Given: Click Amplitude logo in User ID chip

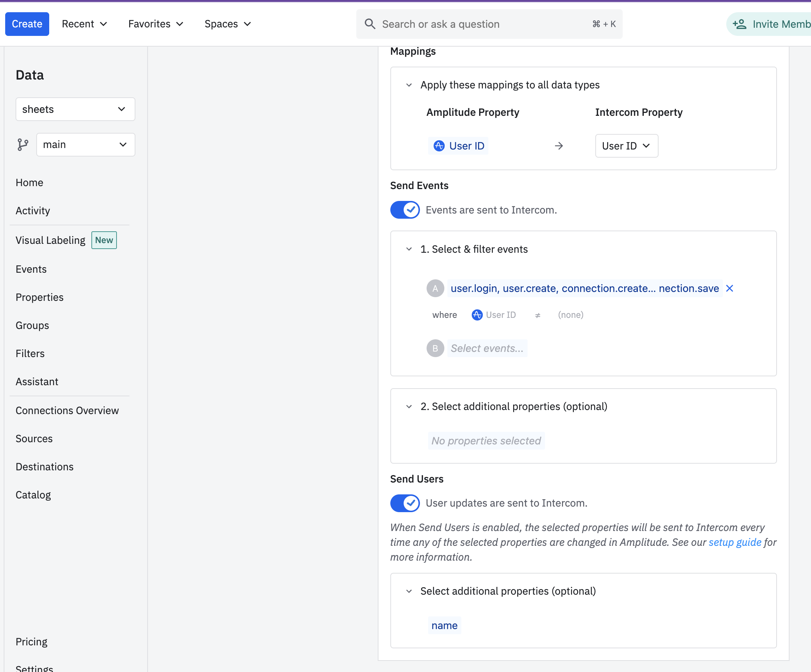Looking at the screenshot, I should point(439,146).
